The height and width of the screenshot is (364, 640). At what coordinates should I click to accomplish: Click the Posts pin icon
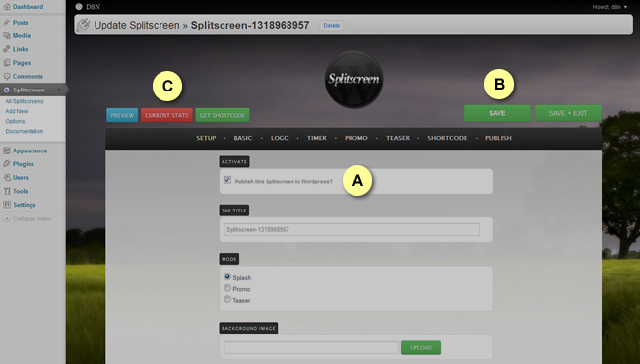click(7, 22)
